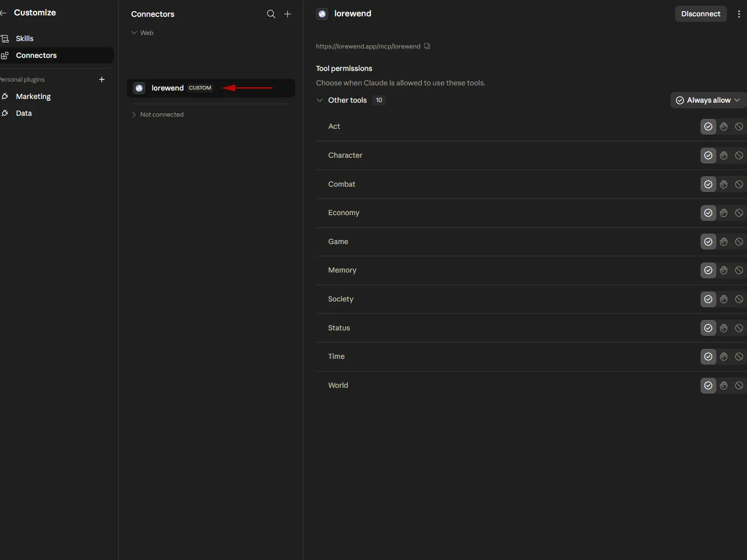Set Status tool to needs approval
The height and width of the screenshot is (560, 747).
724,328
